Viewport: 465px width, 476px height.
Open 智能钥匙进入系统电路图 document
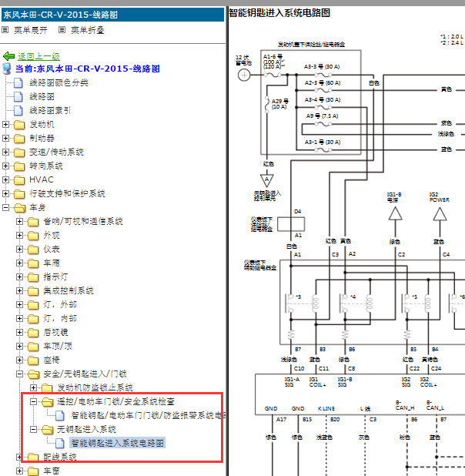pos(118,443)
